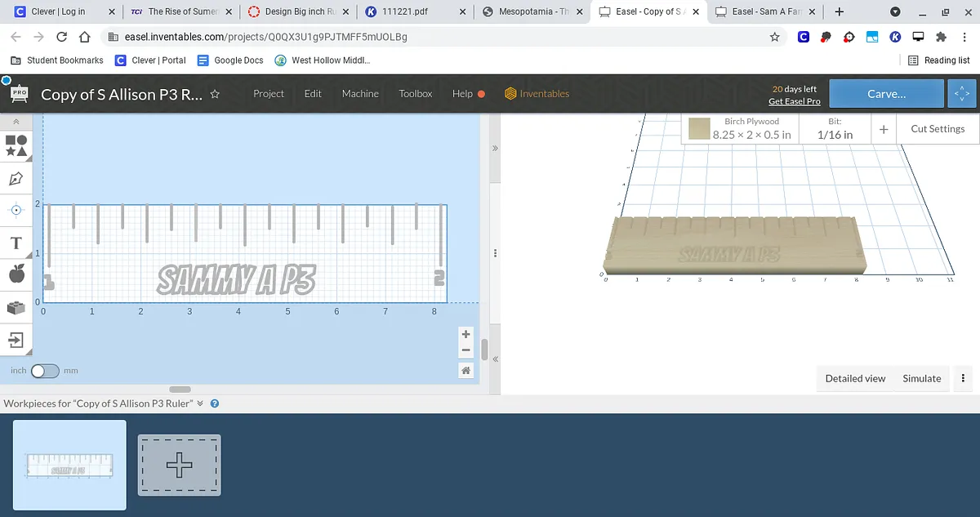Toggle units between inch and mm
This screenshot has width=980, height=517.
[x=45, y=371]
